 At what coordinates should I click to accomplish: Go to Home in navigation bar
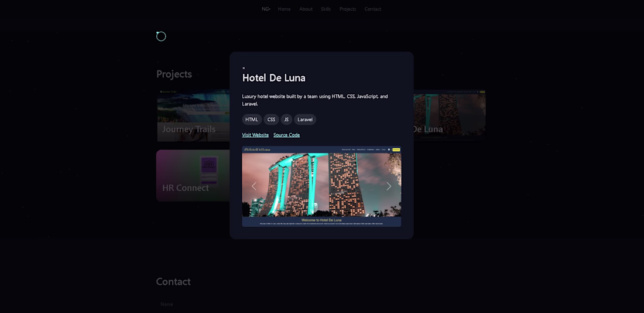pyautogui.click(x=284, y=9)
